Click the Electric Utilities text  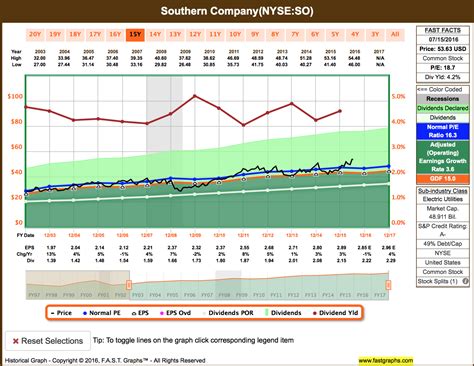443,199
